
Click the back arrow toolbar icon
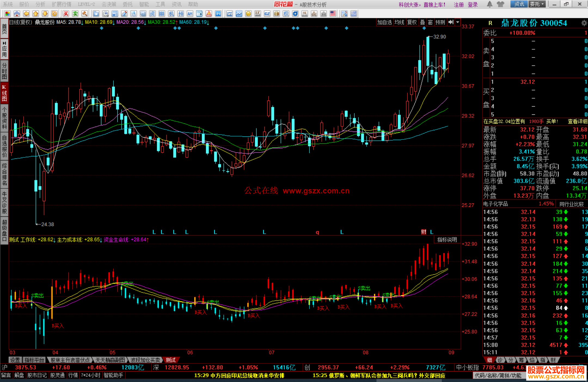[x=26, y=14]
